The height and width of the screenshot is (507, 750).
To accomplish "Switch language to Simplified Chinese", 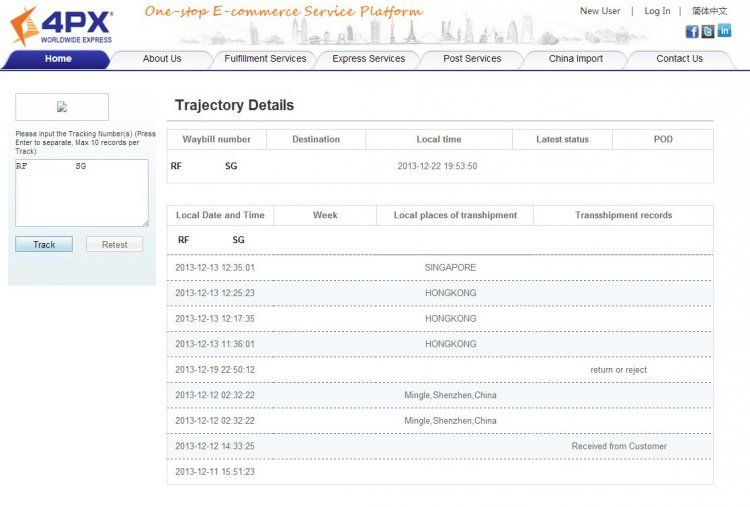I will [x=709, y=11].
